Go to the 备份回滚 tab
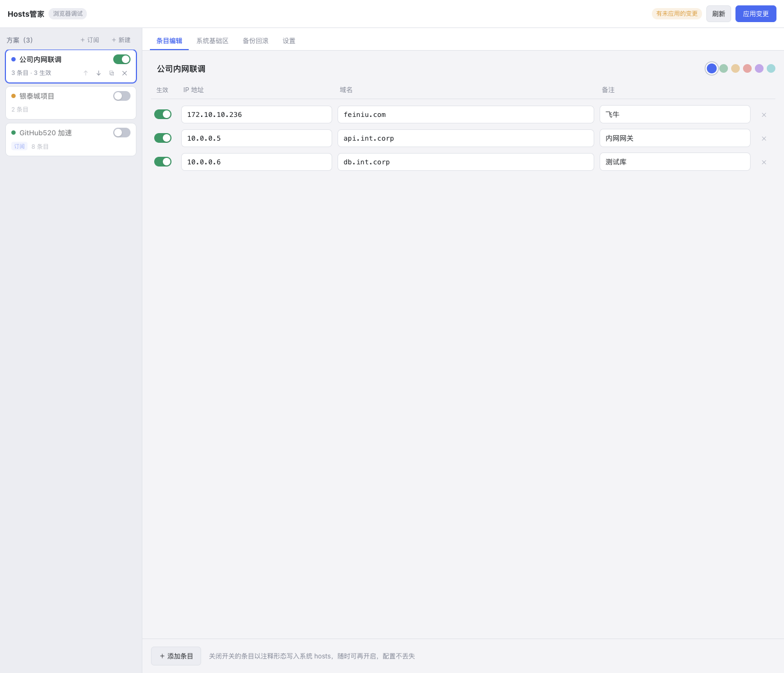Image resolution: width=784 pixels, height=673 pixels. pos(256,41)
